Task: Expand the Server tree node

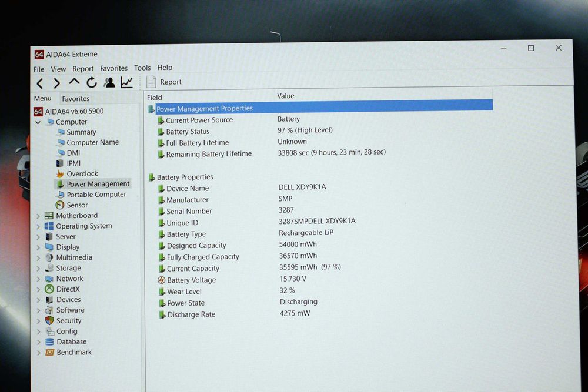Action: pos(38,237)
